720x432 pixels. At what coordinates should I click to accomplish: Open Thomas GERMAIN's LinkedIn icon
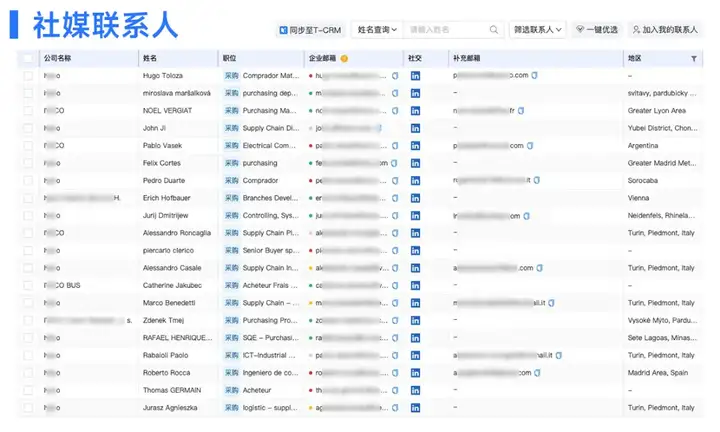[x=415, y=390]
